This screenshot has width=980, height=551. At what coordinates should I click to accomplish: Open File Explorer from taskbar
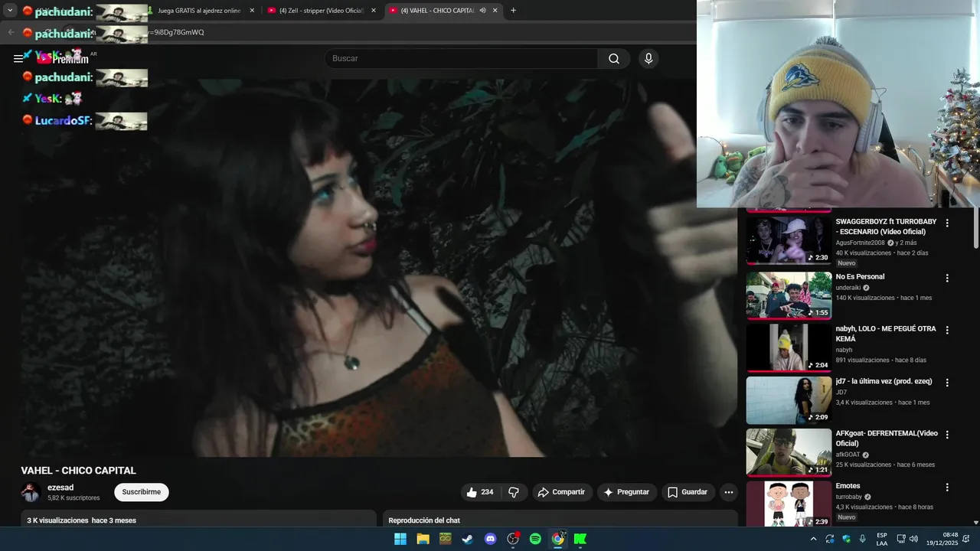(x=423, y=539)
